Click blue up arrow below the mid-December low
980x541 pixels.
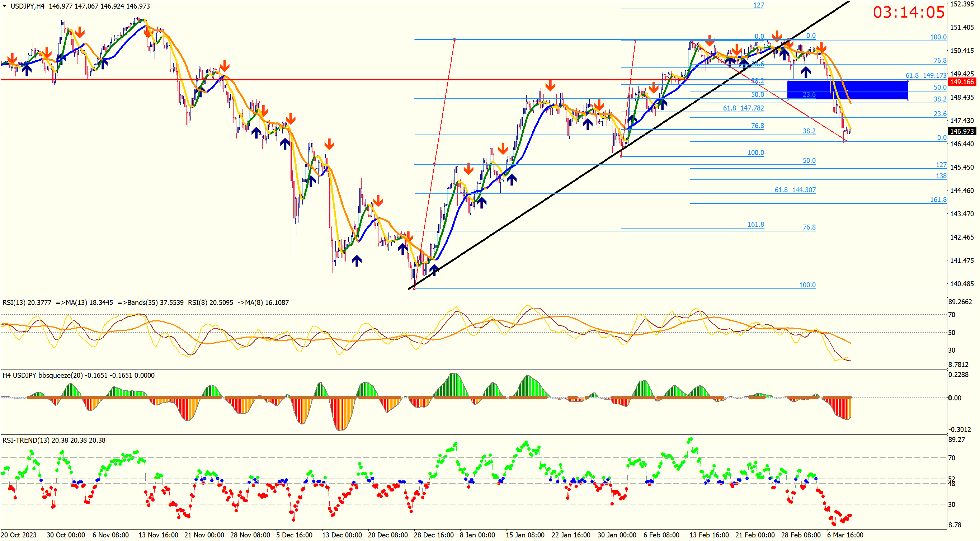(x=357, y=261)
